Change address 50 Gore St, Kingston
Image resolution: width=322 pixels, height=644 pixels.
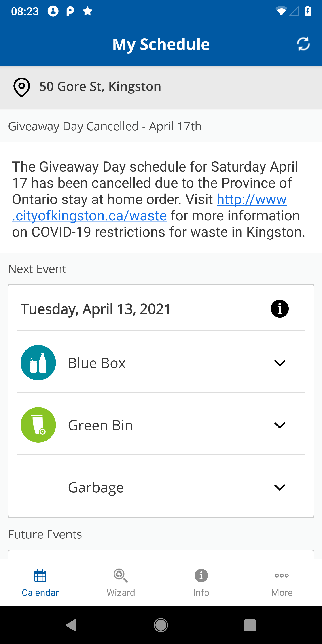coord(161,87)
